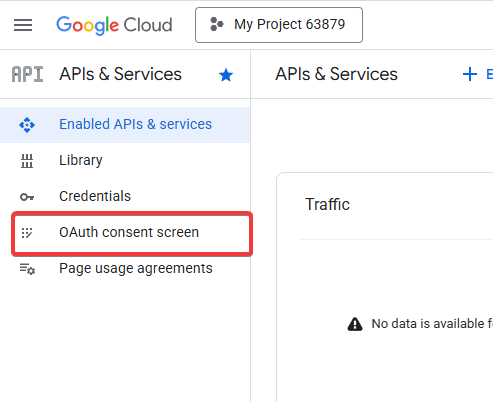
Task: Click the API logo icon in sidebar header
Action: point(27,74)
